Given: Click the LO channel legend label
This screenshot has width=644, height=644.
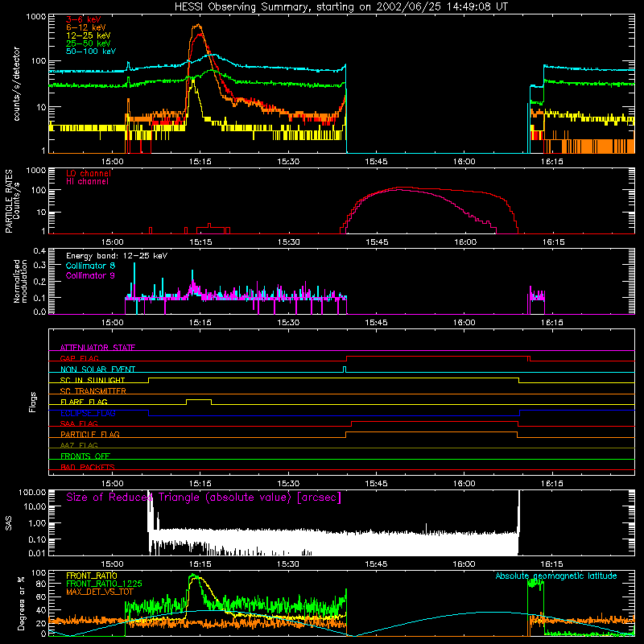Looking at the screenshot, I should click(89, 174).
